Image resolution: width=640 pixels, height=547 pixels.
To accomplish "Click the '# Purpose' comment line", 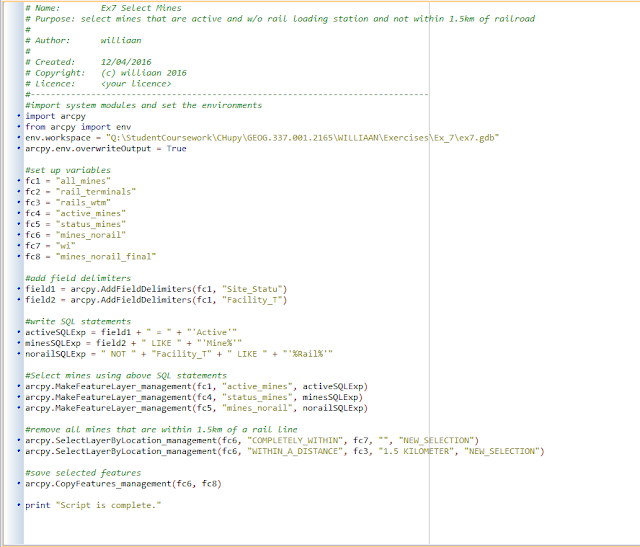I will click(x=280, y=19).
